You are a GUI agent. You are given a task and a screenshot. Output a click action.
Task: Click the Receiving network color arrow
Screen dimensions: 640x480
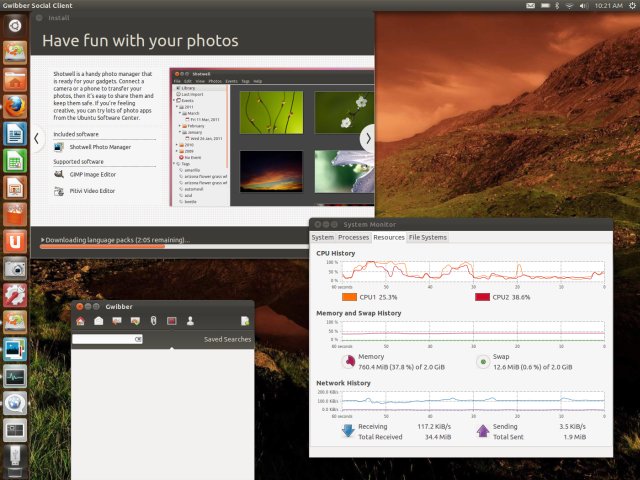pyautogui.click(x=348, y=431)
